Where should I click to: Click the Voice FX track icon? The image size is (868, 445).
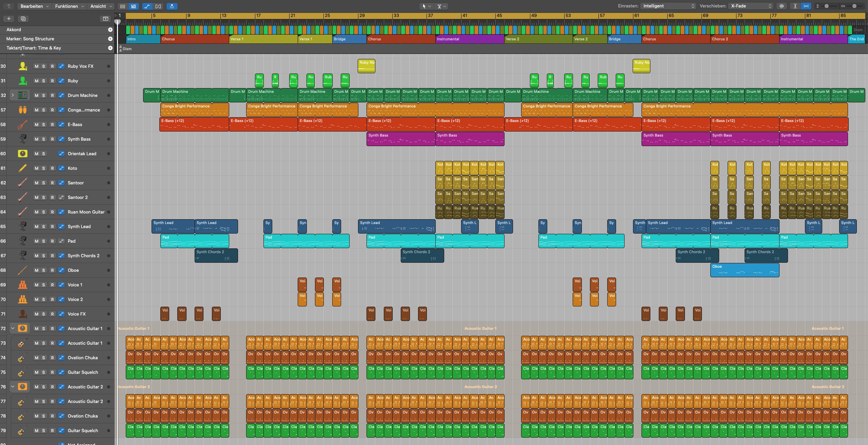pos(23,314)
